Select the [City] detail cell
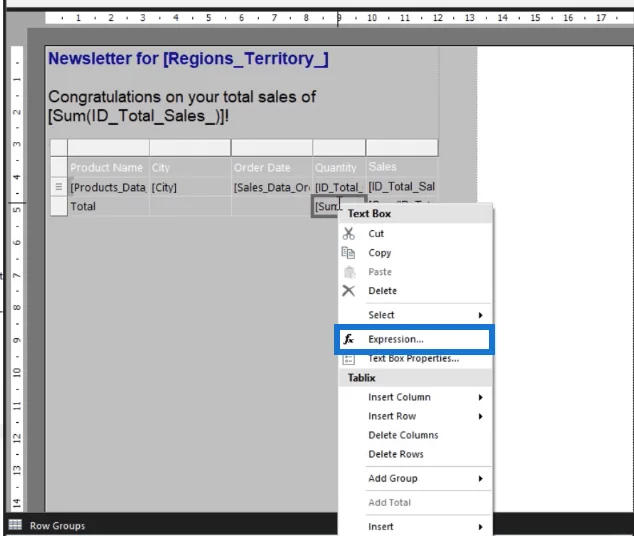Screen dimensions: 634x536 tap(190, 187)
